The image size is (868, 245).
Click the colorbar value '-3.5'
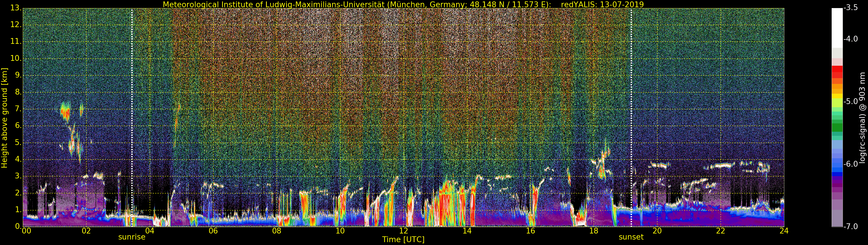(x=851, y=8)
